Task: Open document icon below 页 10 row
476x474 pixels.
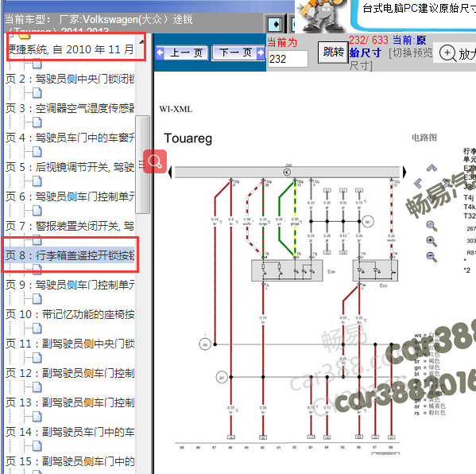Action: coord(37,328)
